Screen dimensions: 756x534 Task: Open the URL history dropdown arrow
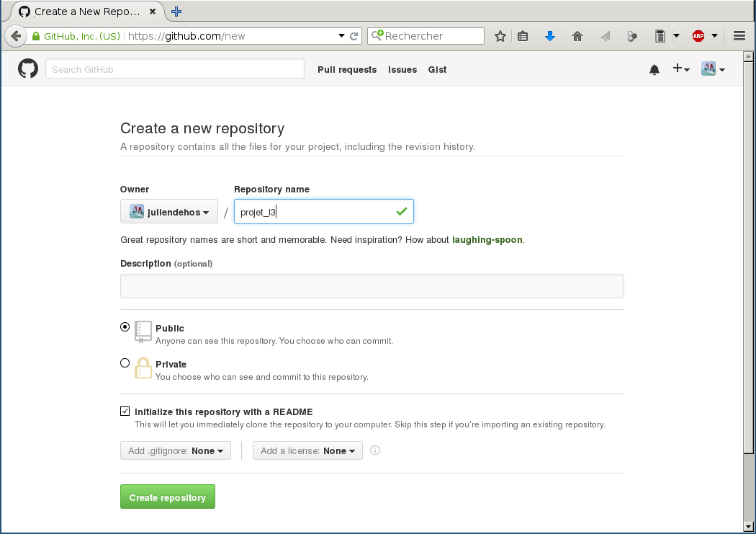341,36
